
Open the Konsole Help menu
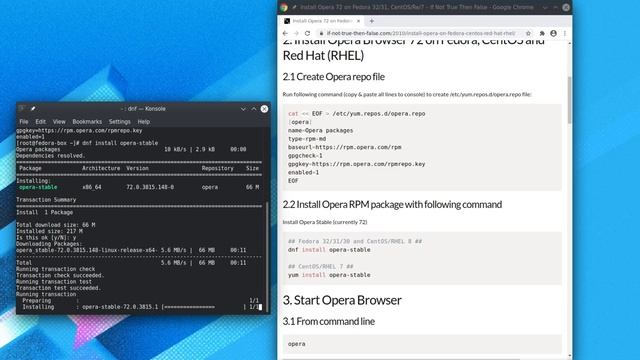pos(144,122)
